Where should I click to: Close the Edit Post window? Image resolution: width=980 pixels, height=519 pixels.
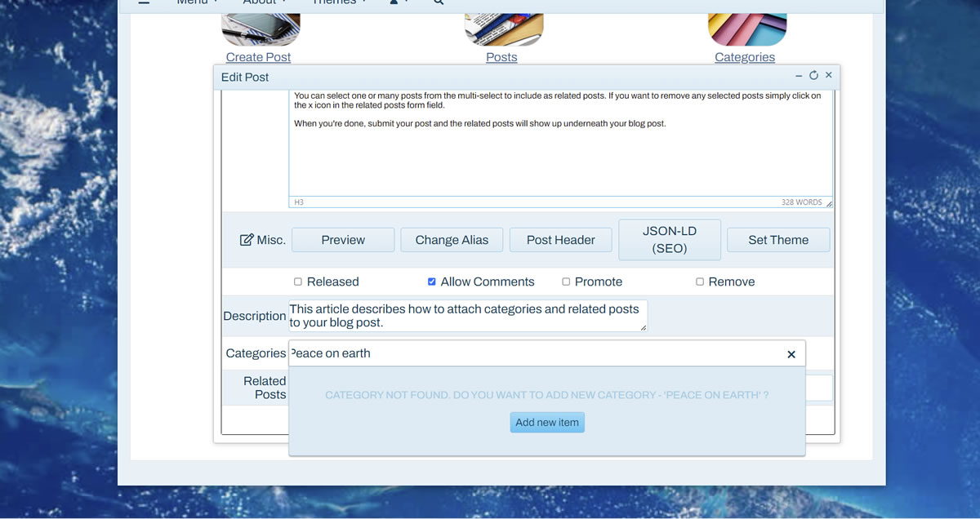[x=828, y=75]
